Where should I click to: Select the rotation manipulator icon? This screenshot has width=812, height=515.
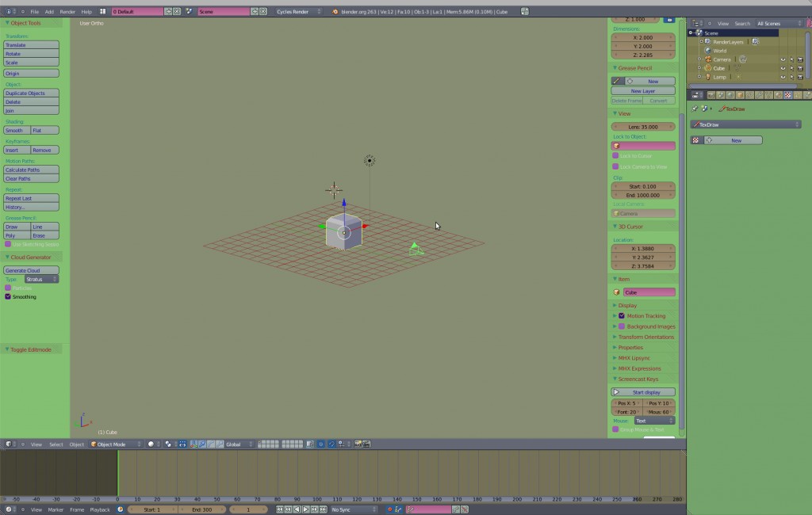pyautogui.click(x=209, y=444)
